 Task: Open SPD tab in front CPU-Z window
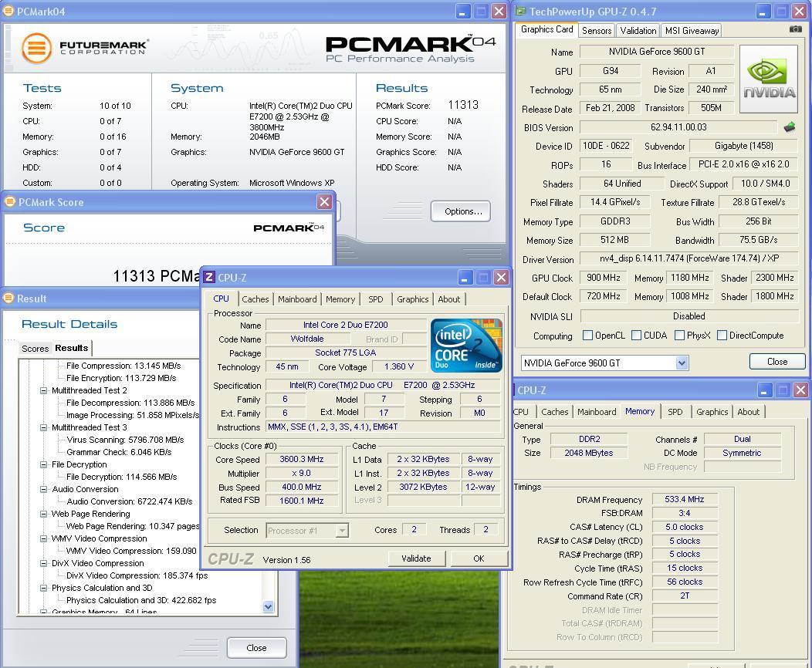[375, 299]
